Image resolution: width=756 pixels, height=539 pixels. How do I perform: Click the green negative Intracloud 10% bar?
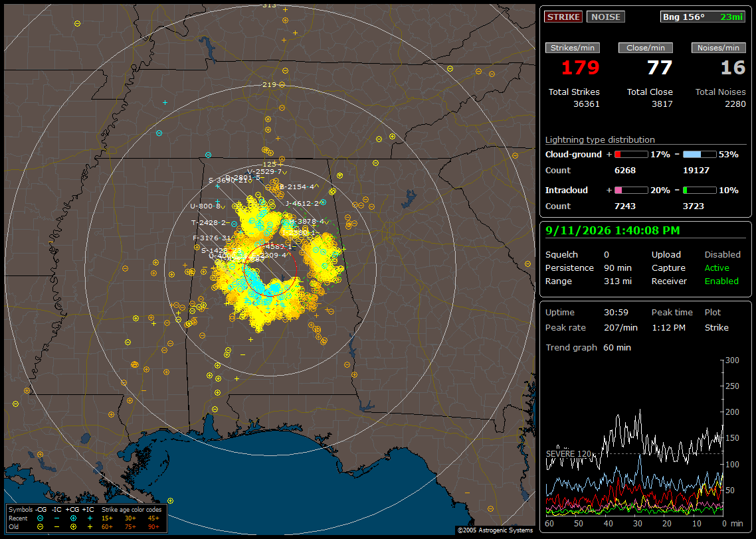point(700,191)
